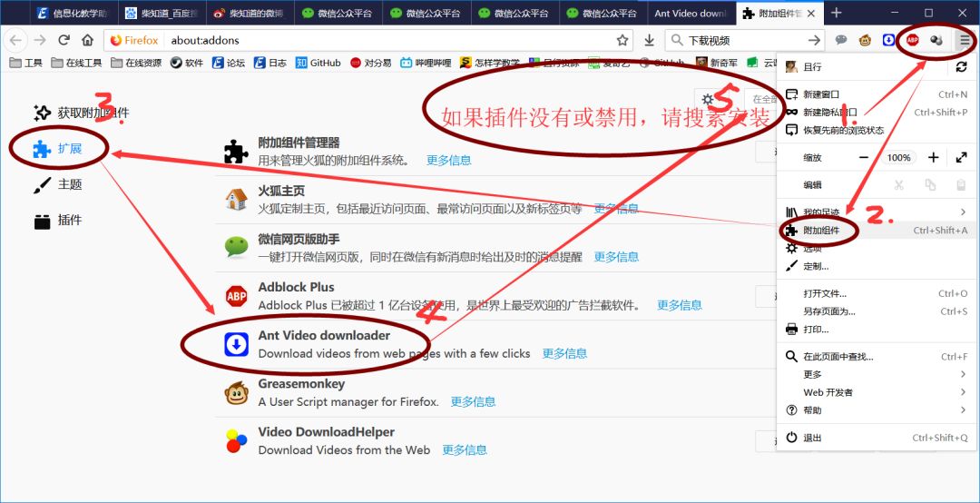Select 扩展 category in sidebar
The image size is (980, 503).
coord(58,149)
